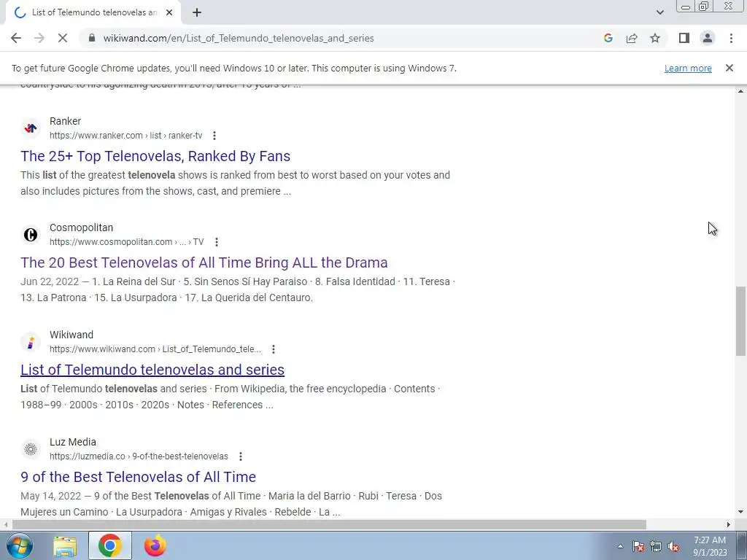This screenshot has height=560, width=747.
Task: Open Ranker result options menu
Action: click(x=214, y=136)
